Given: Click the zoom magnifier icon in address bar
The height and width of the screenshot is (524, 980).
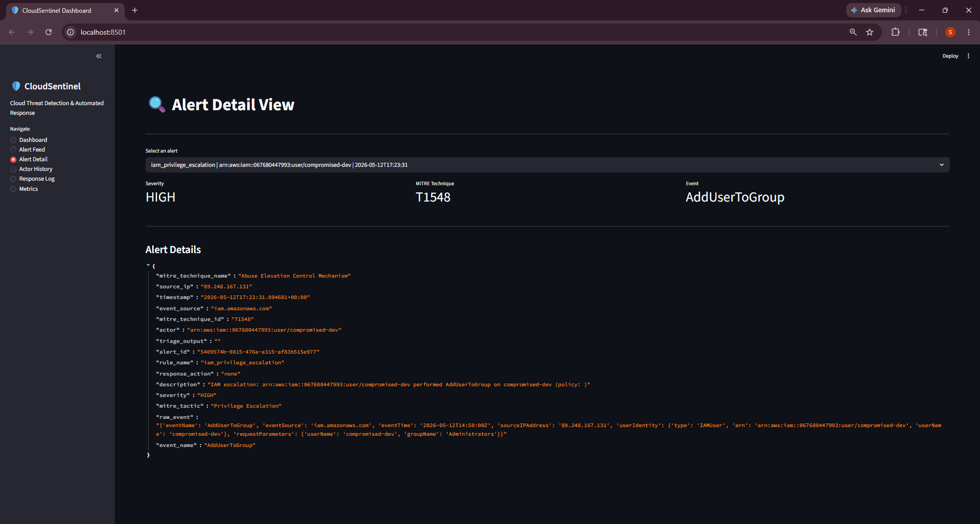Looking at the screenshot, I should tap(853, 32).
